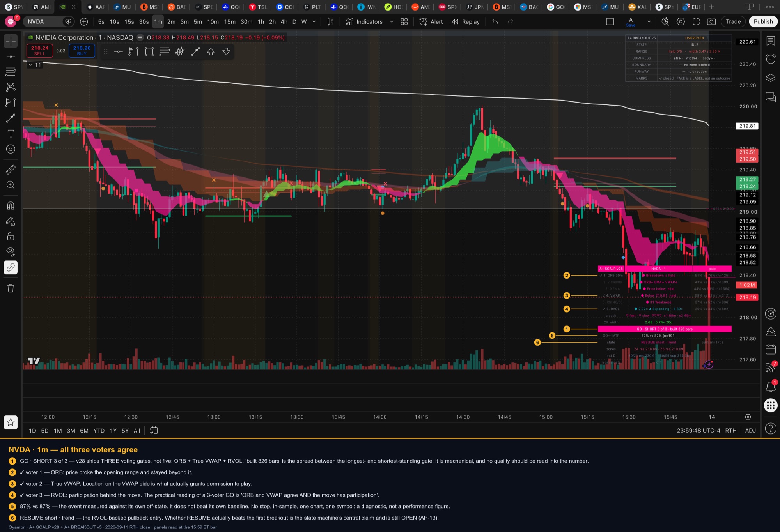
Task: Toggle lock all drawings
Action: (x=11, y=236)
